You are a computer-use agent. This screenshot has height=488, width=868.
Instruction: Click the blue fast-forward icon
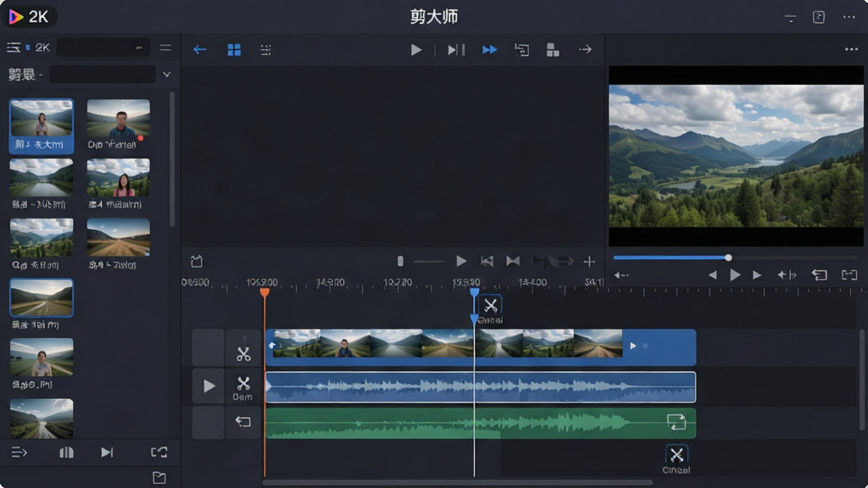pos(489,50)
